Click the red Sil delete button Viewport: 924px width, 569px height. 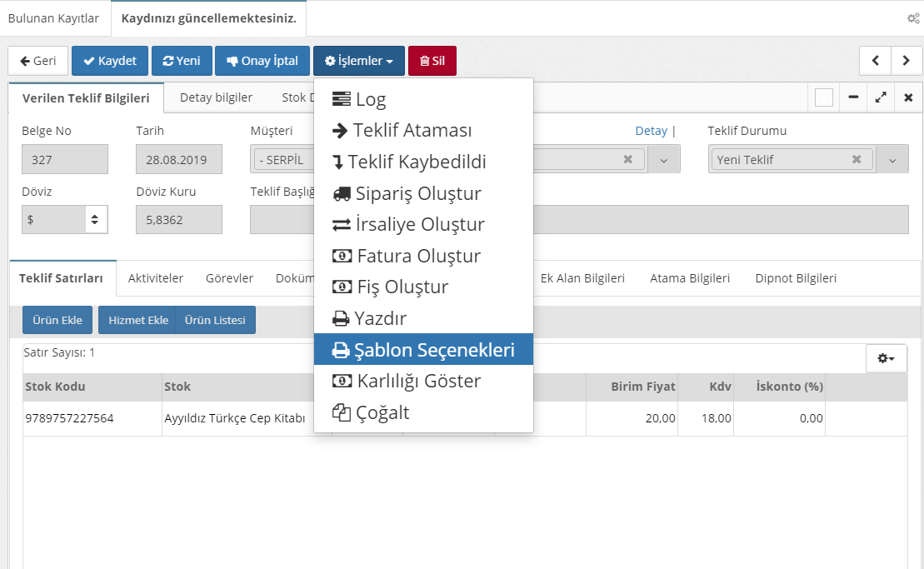[432, 61]
